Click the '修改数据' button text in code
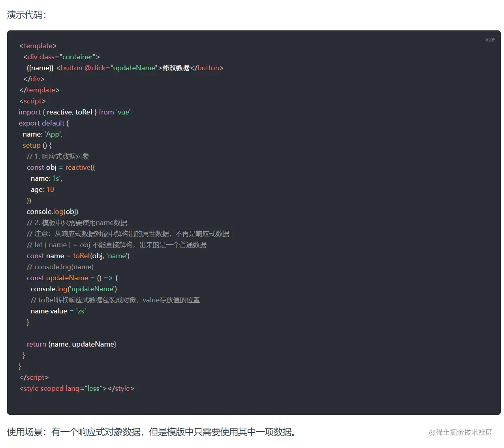The height and width of the screenshot is (448, 504). 176,68
